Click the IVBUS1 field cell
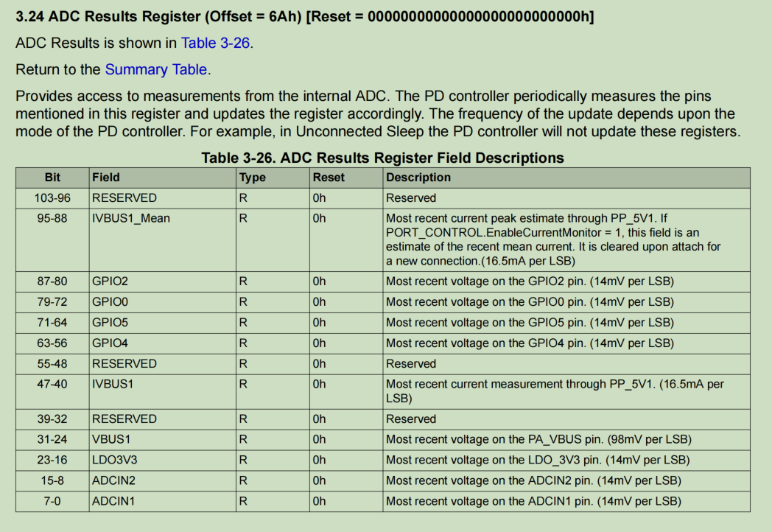772x532 pixels. point(163,391)
